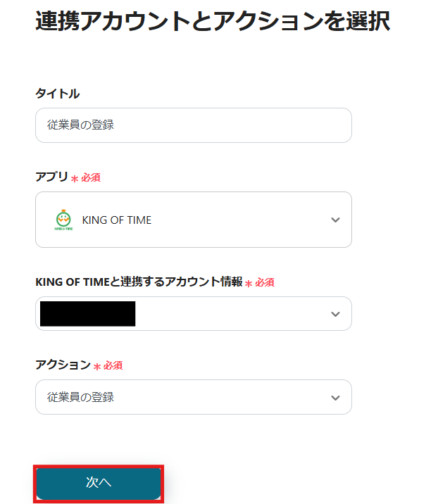Screen dimensions: 438x504
Task: Click the blacked-out account name
Action: (x=87, y=314)
